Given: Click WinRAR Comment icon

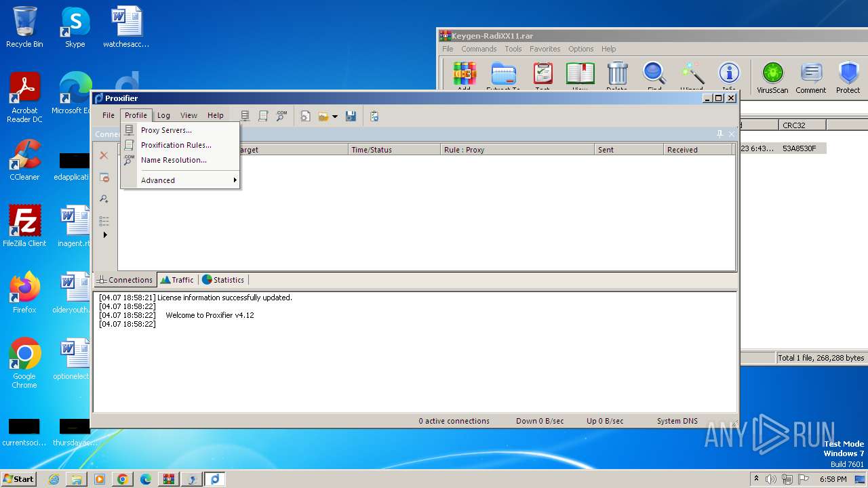Looking at the screenshot, I should tap(811, 78).
